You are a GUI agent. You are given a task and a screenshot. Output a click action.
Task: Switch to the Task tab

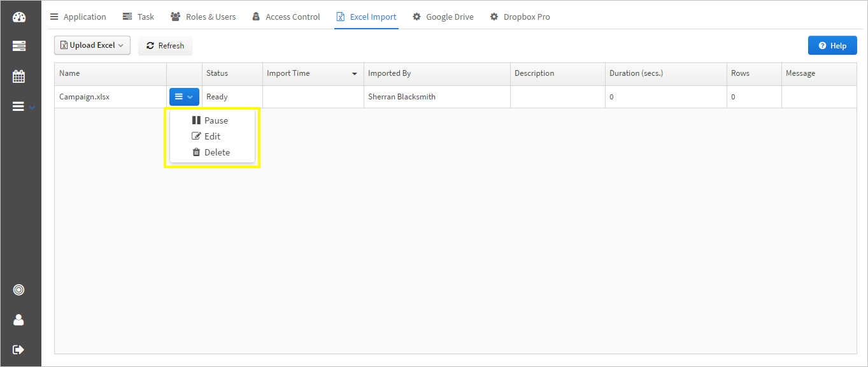(138, 17)
